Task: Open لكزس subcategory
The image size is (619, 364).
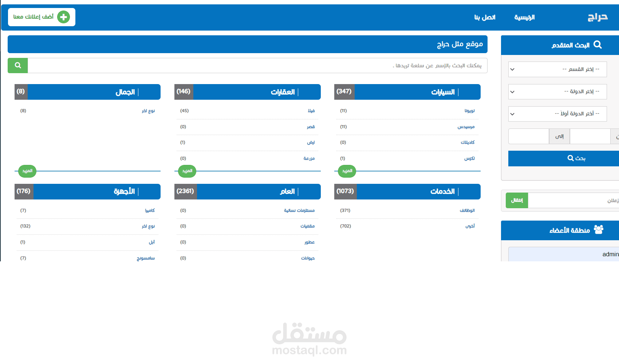Action: [x=469, y=158]
